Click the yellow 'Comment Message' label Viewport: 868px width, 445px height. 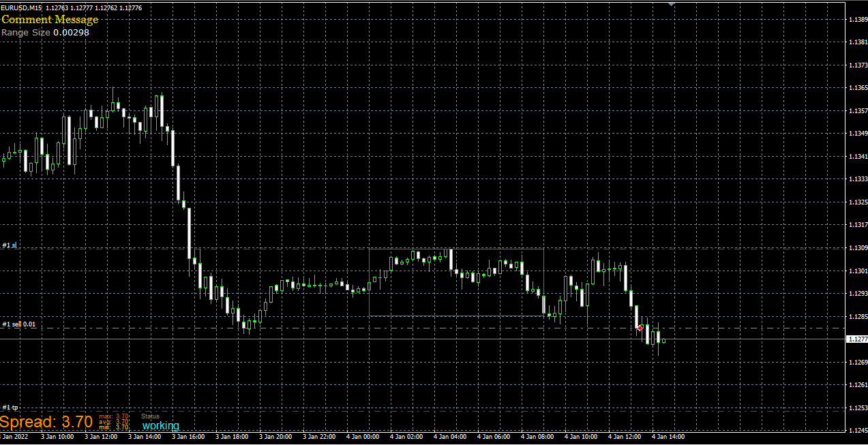[x=50, y=19]
